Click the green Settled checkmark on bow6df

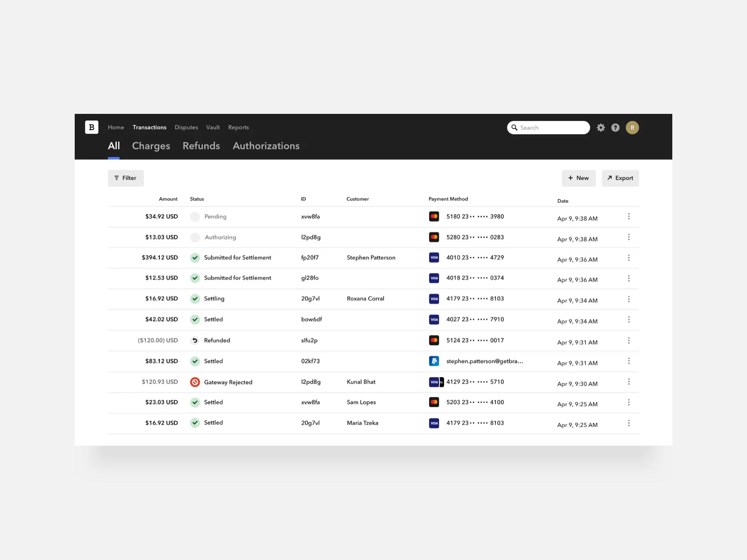(x=195, y=319)
